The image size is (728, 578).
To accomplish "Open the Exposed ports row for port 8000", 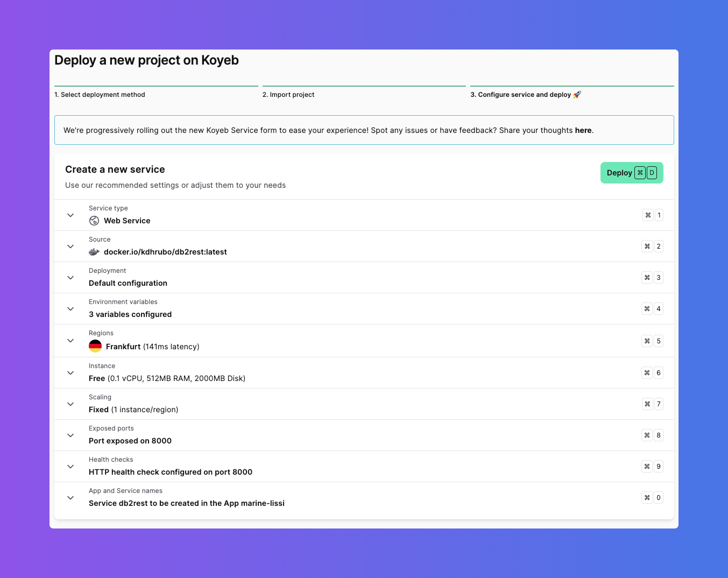I will pyautogui.click(x=130, y=441).
